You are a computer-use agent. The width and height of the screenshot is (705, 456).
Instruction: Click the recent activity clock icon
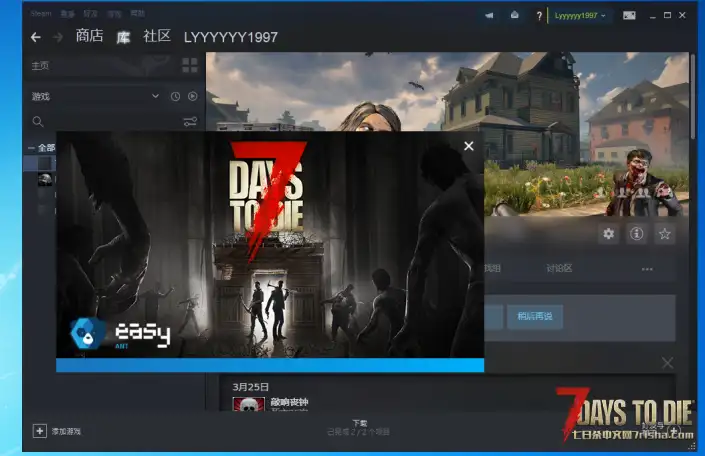(x=175, y=96)
